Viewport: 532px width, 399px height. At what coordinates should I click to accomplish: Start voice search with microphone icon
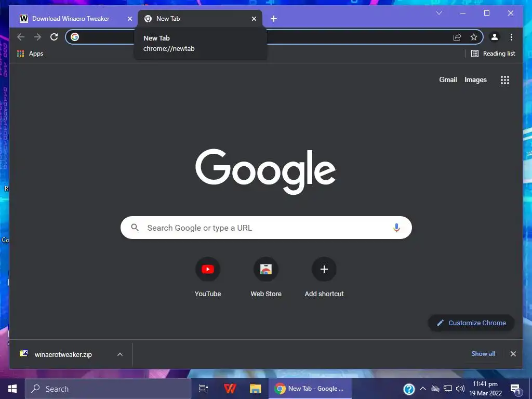coord(396,228)
